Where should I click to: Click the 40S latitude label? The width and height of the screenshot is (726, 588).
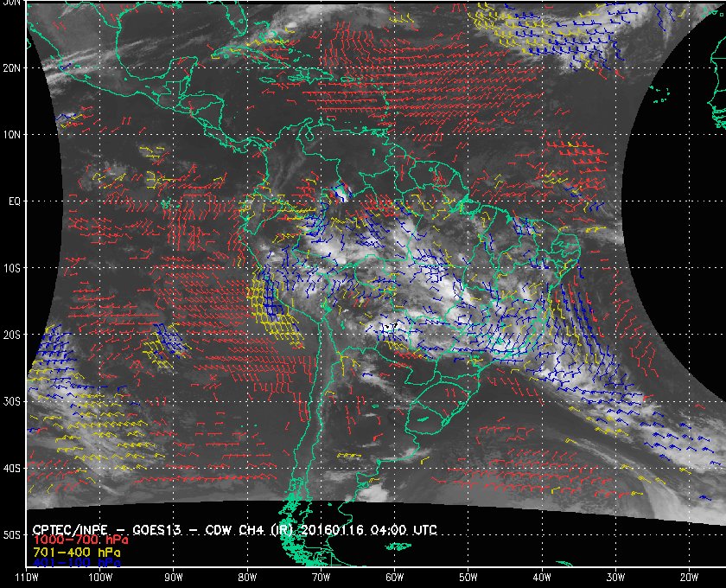coord(11,468)
